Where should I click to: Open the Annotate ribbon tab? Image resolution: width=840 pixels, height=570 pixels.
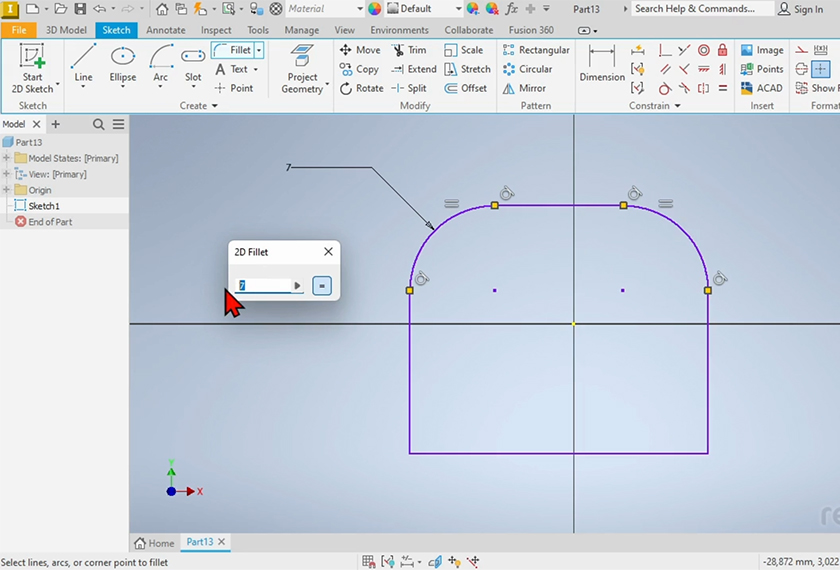165,30
